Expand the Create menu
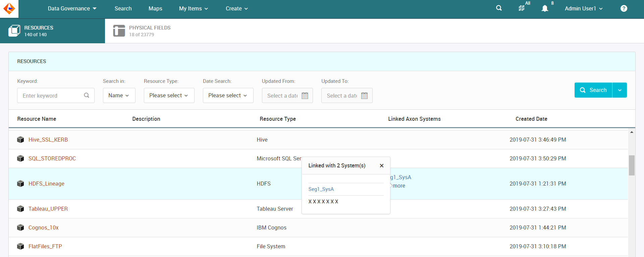 click(237, 8)
